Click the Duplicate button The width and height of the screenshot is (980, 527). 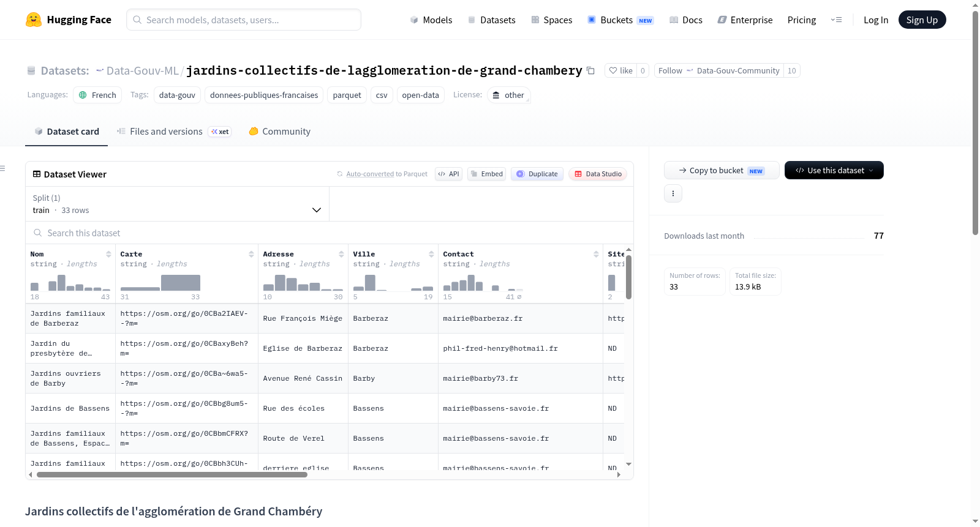537,174
